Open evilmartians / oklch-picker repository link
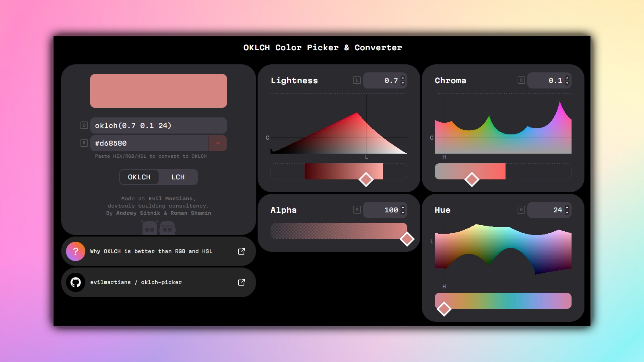The width and height of the screenshot is (644, 362). 159,282
